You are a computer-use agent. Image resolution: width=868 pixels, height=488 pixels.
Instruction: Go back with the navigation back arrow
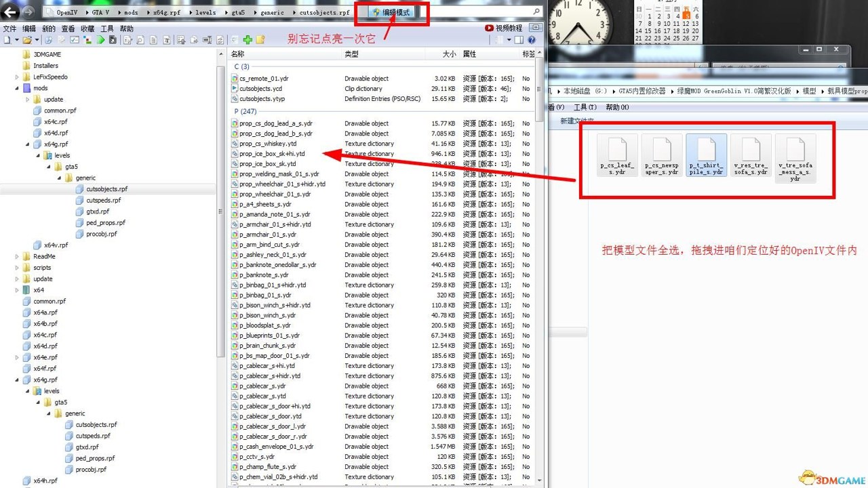[x=10, y=12]
